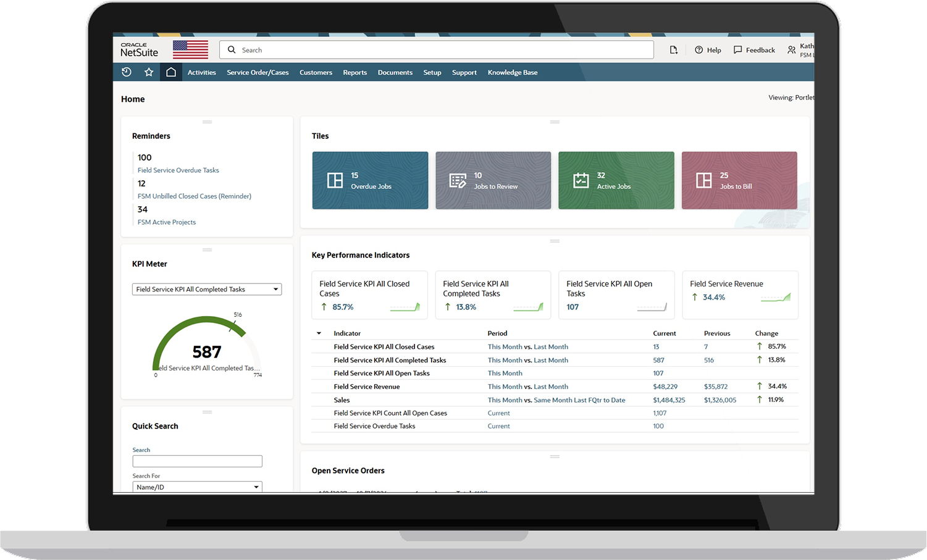Select the Jobs to Bill tile
Image resolution: width=927 pixels, height=560 pixels.
[x=739, y=180]
